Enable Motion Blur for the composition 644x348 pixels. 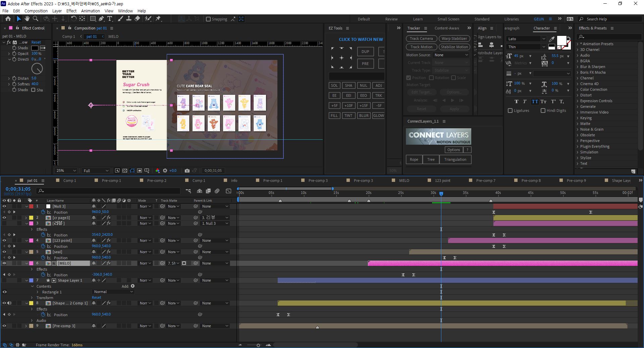[x=217, y=191]
